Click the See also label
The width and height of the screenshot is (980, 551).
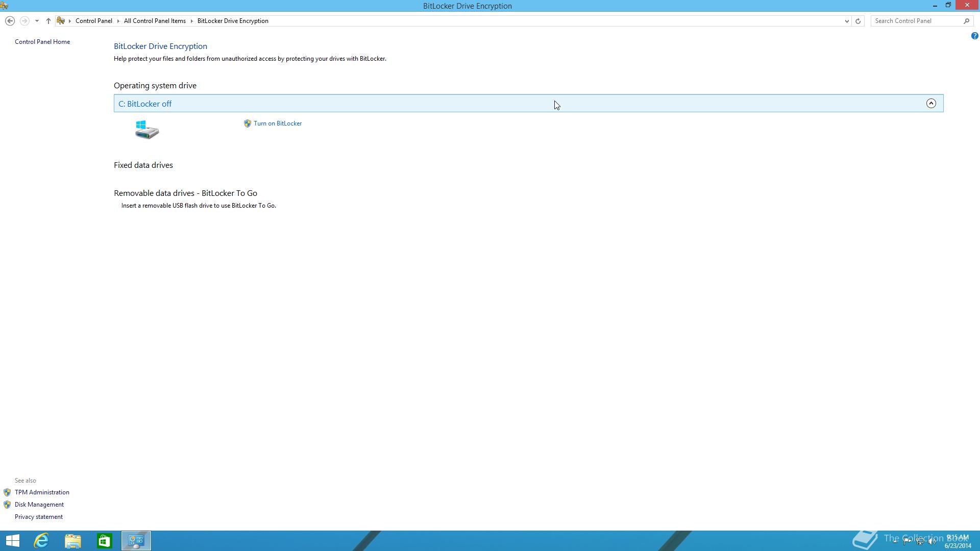point(26,481)
